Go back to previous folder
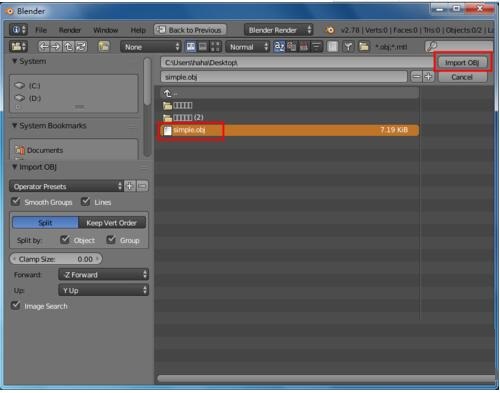The image size is (500, 393). (44, 47)
